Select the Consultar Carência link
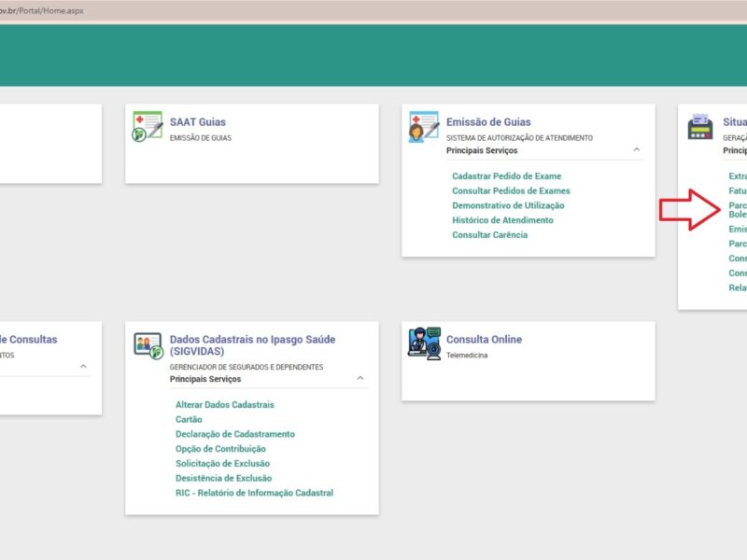 pos(489,235)
